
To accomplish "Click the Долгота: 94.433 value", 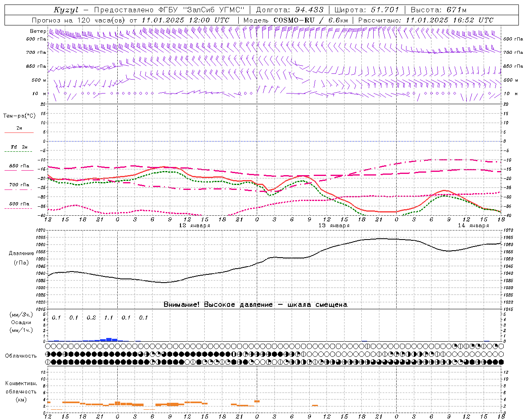I will click(290, 10).
